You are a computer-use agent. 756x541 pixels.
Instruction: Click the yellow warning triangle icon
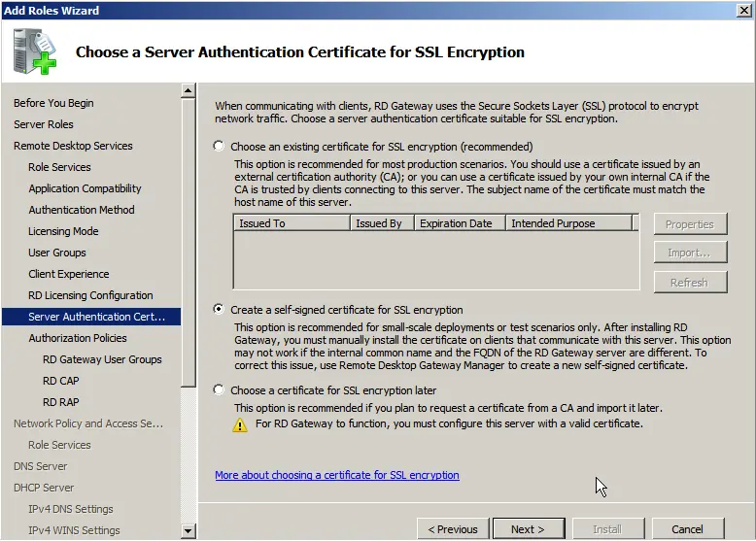tap(240, 424)
